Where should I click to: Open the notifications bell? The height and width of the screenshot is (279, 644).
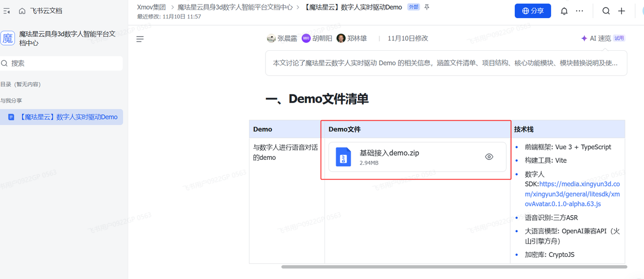(x=564, y=11)
